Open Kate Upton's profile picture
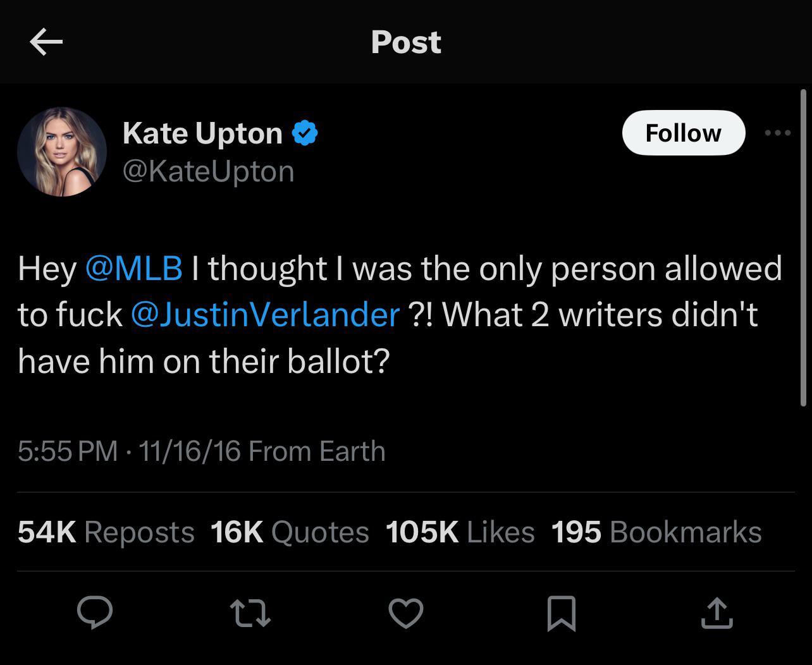The image size is (812, 665). (x=62, y=152)
